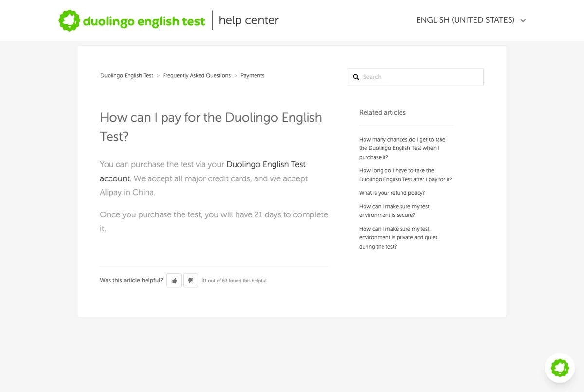Open 'What is your refund policy?' article
Viewport: 584px width, 392px height.
pos(392,193)
